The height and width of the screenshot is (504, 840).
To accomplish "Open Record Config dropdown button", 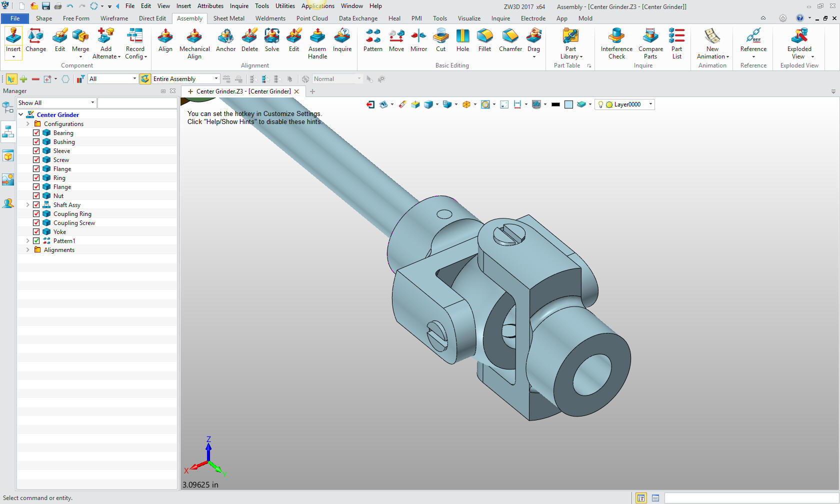I will tap(135, 44).
